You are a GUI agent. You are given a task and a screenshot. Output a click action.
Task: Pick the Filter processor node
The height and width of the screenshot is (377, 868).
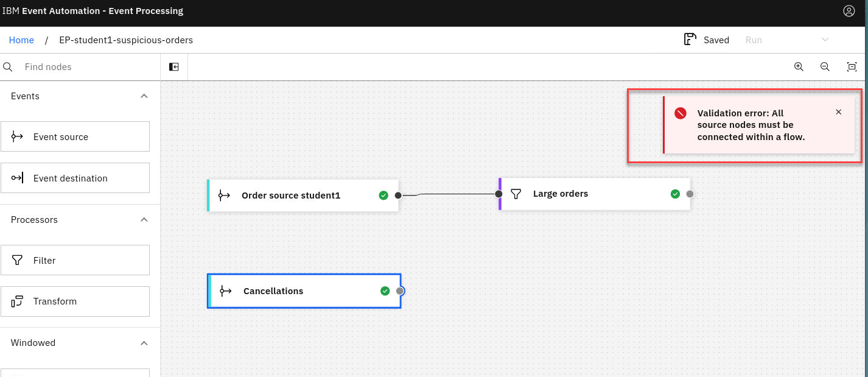(75, 260)
